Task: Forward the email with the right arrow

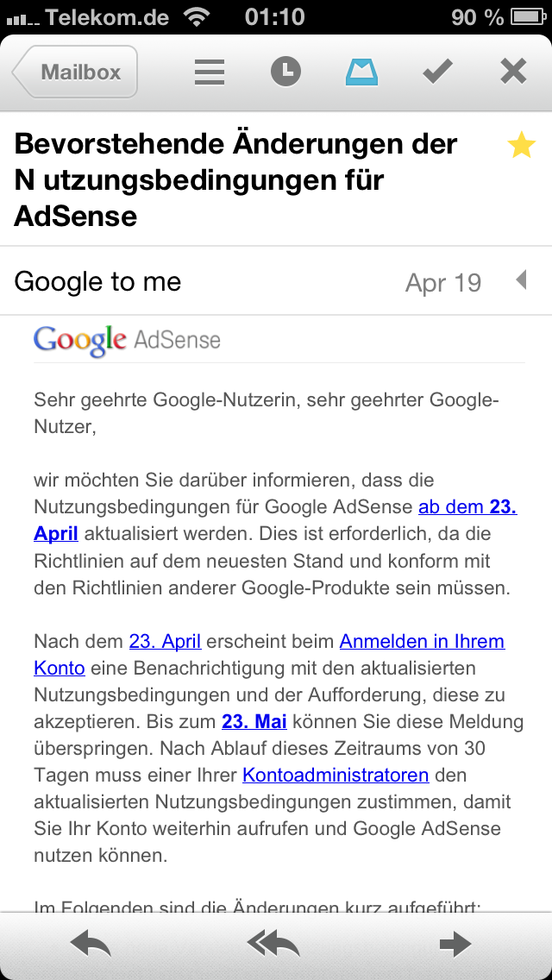Action: (455, 945)
